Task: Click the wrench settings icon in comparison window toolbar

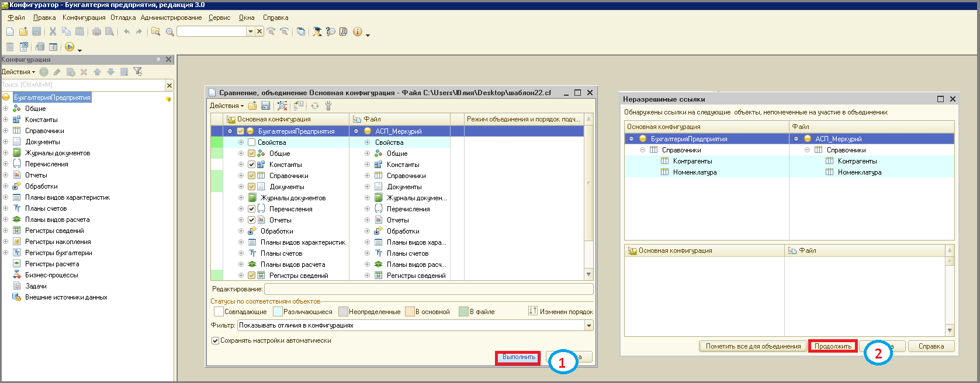Action: 328,106
